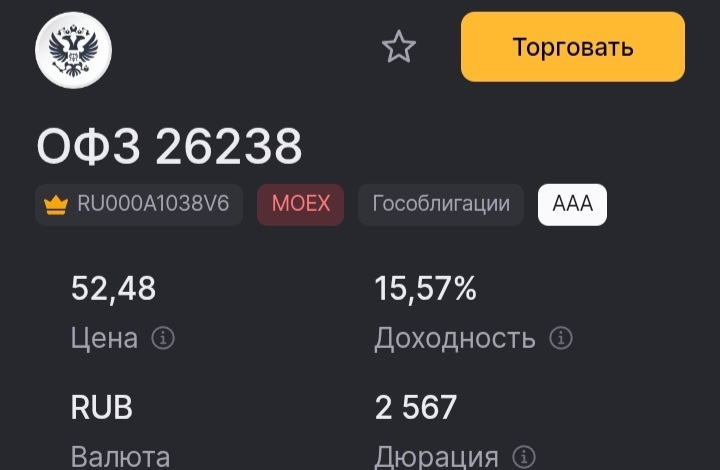Open the info icon next to Дюрация
Screen dimensions: 720x470
pos(523,457)
